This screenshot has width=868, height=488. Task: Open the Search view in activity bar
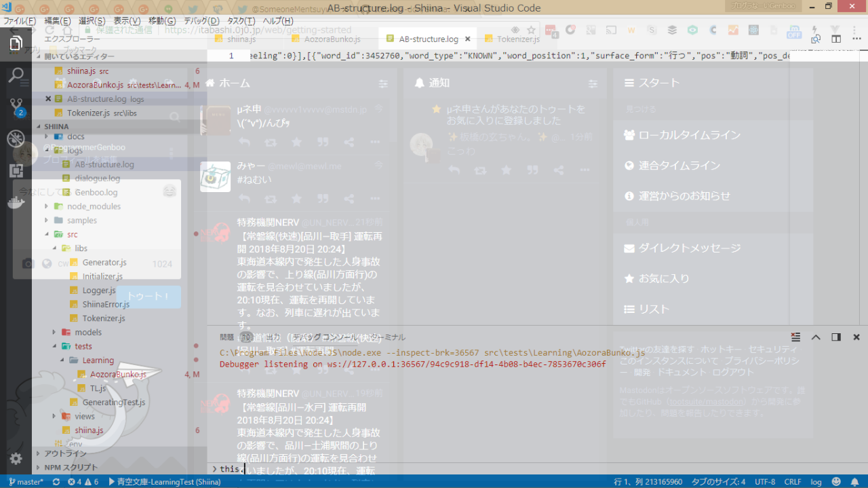click(16, 75)
